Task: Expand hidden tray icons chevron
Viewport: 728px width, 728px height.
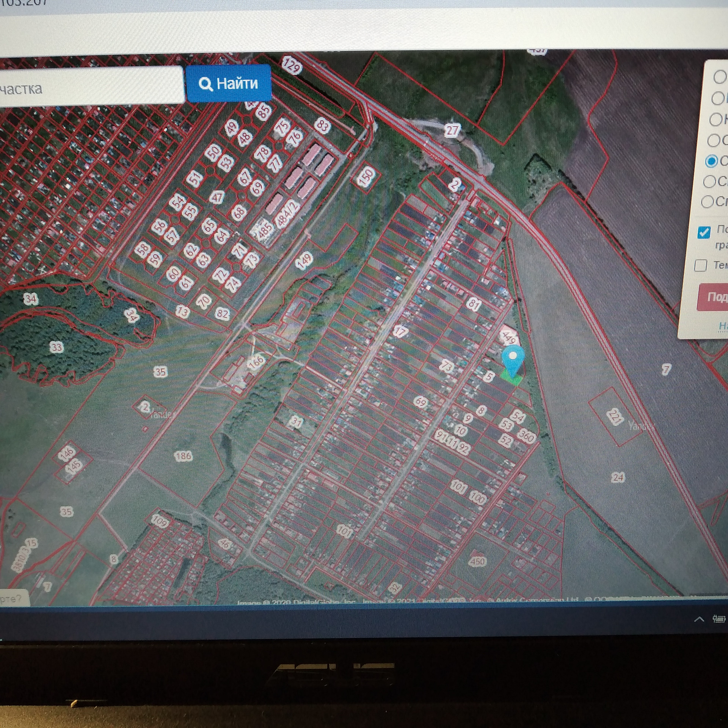Action: coord(699,619)
